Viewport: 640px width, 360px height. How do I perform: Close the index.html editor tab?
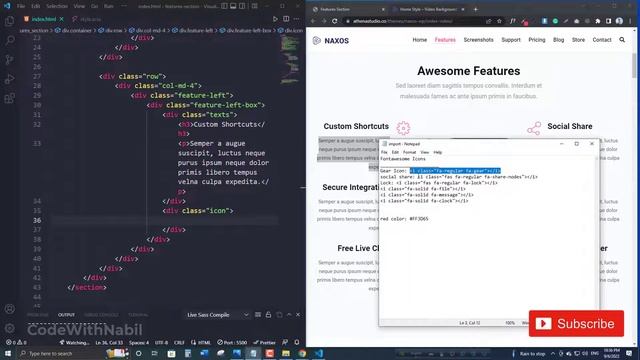tap(62, 19)
